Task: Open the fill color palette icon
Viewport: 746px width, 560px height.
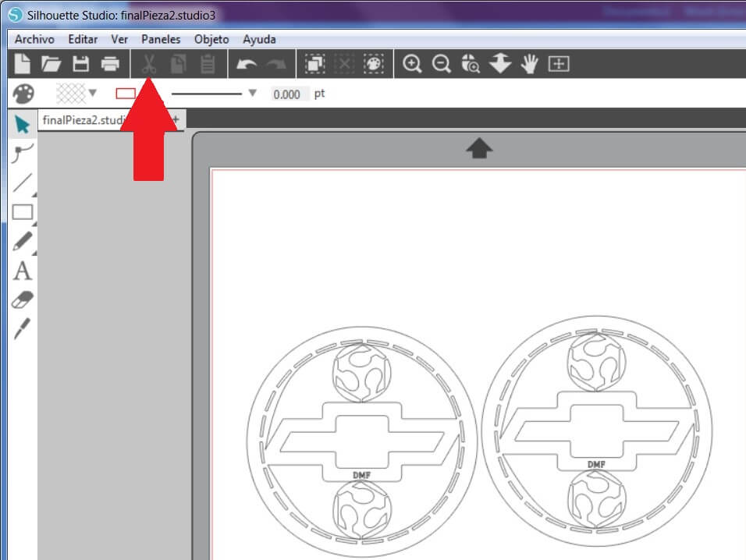Action: 23,94
